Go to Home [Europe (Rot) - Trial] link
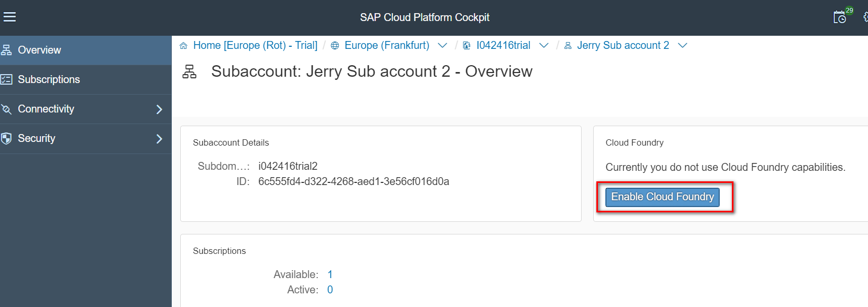Viewport: 868px width, 307px height. tap(255, 46)
